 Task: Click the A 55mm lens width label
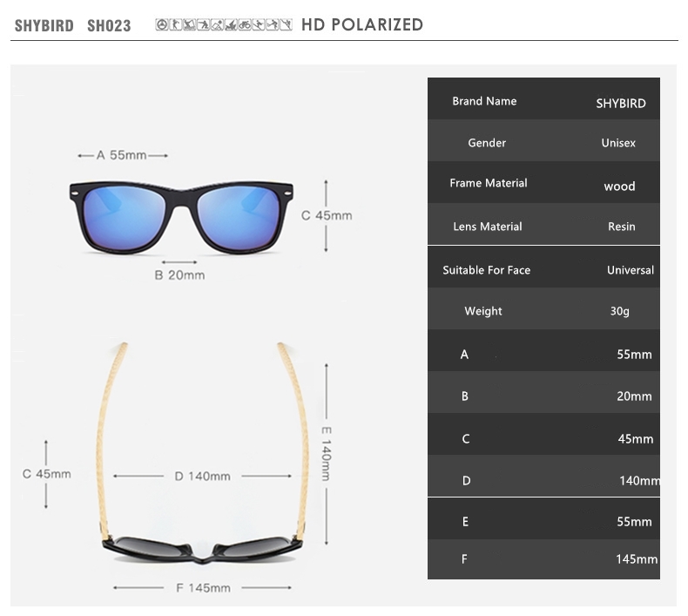pos(122,155)
